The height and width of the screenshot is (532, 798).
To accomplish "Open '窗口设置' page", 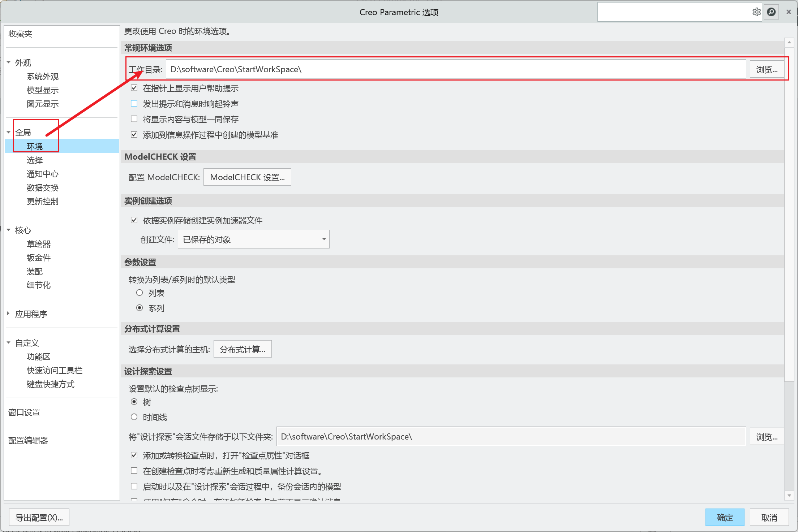I will click(x=24, y=412).
